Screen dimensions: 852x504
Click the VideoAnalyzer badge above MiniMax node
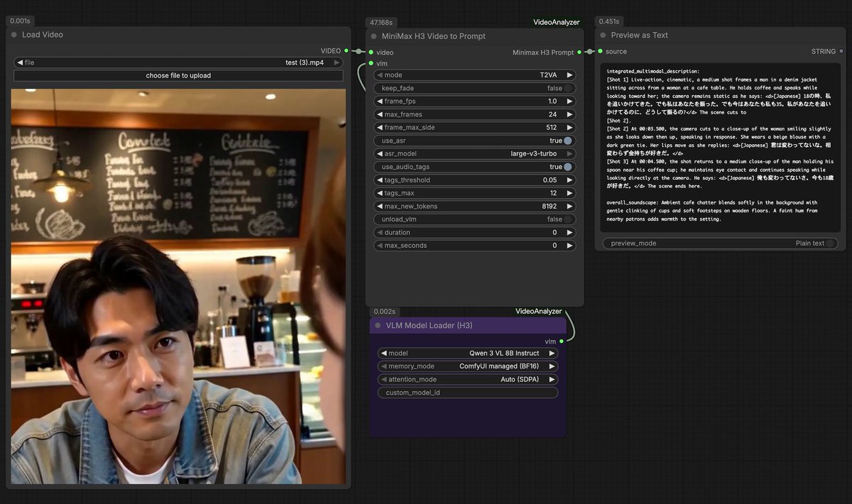tap(557, 22)
